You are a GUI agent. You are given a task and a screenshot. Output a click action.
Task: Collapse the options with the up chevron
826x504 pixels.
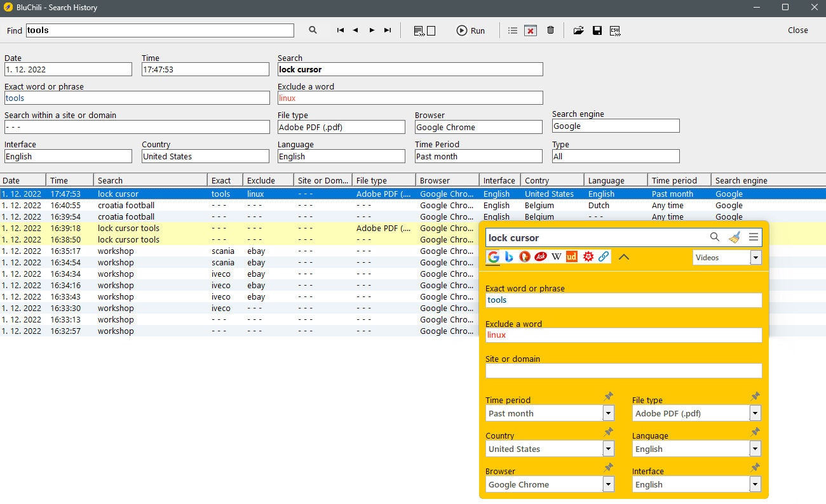[624, 257]
